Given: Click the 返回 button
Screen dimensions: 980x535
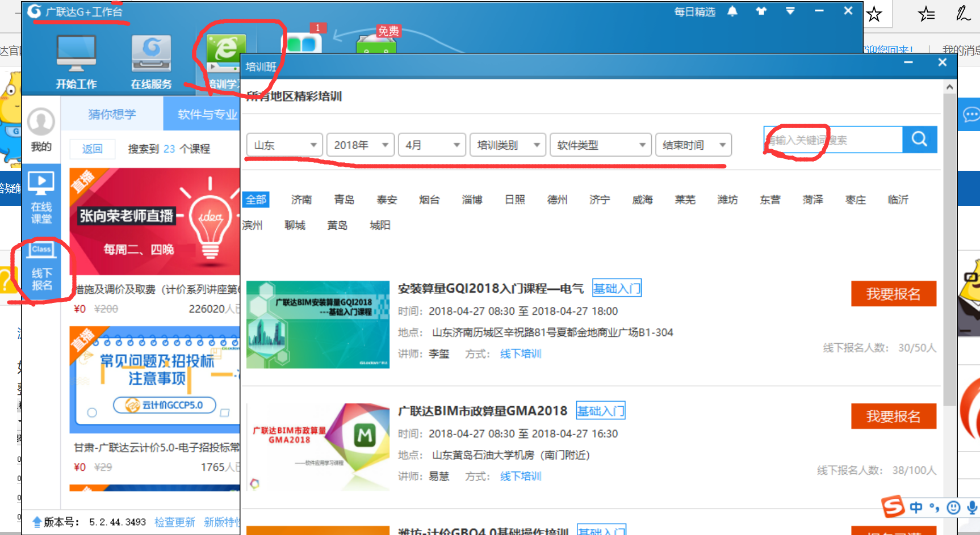Looking at the screenshot, I should [92, 149].
